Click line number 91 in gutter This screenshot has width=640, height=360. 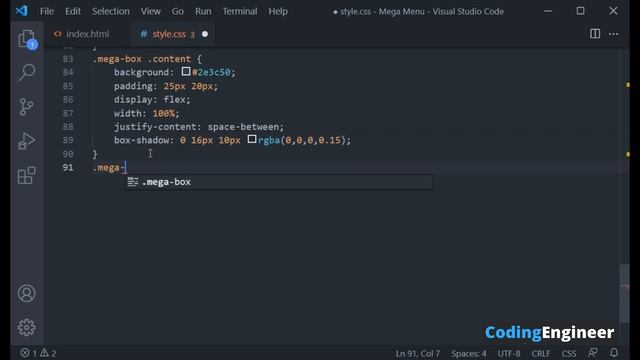tap(68, 167)
